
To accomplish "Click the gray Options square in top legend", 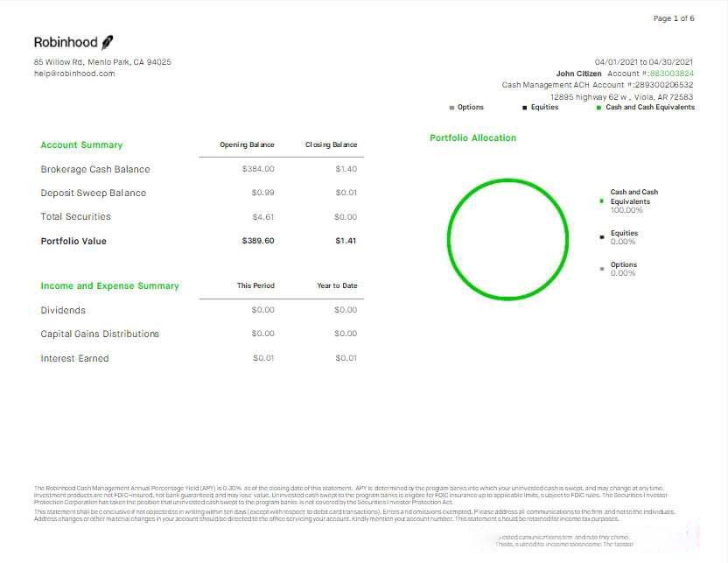I will click(451, 108).
